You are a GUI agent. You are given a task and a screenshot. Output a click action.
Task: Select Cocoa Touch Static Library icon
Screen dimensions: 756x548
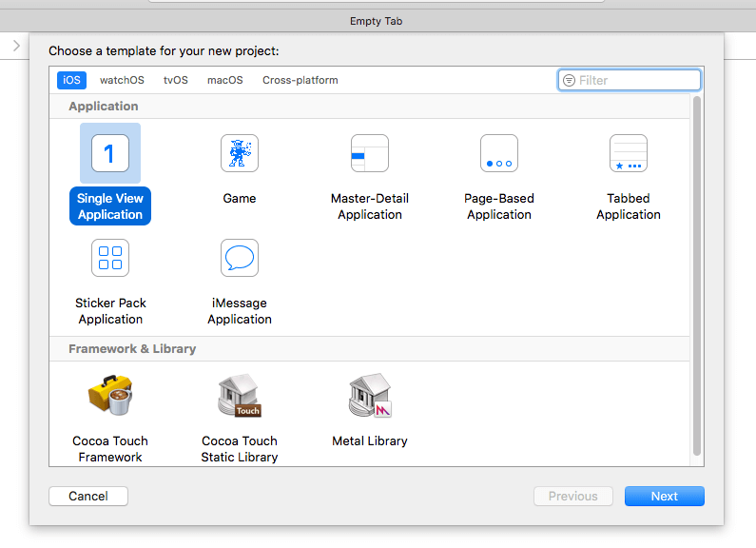pos(240,397)
